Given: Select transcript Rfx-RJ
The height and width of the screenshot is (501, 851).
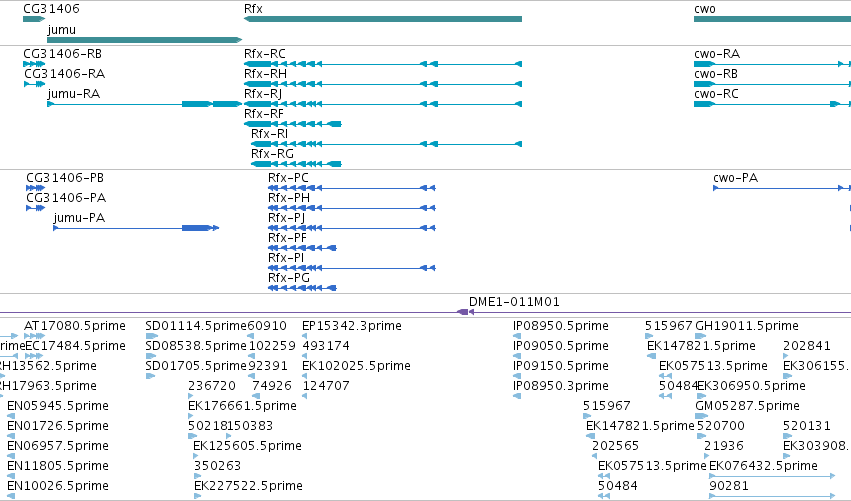Looking at the screenshot, I should coord(263,94).
